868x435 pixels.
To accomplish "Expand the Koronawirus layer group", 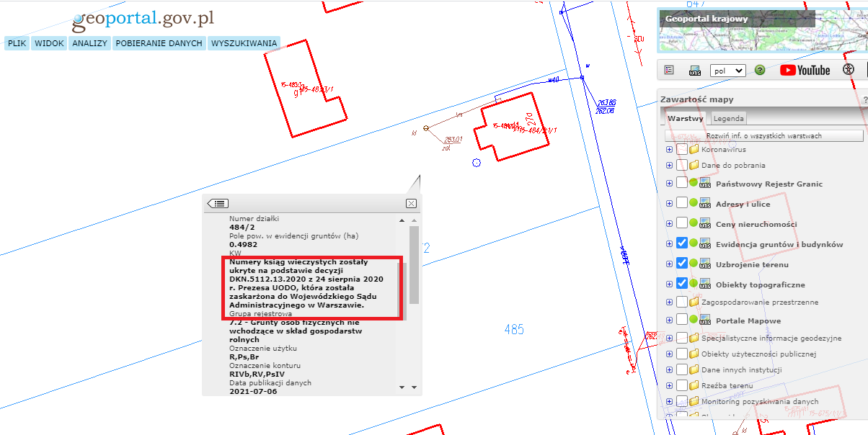I will 670,150.
